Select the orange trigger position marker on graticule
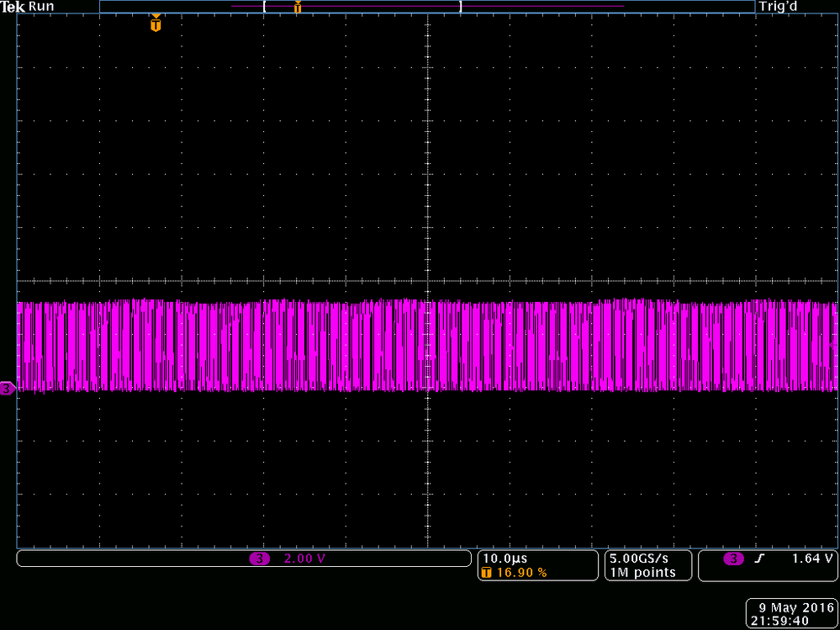 click(x=156, y=23)
